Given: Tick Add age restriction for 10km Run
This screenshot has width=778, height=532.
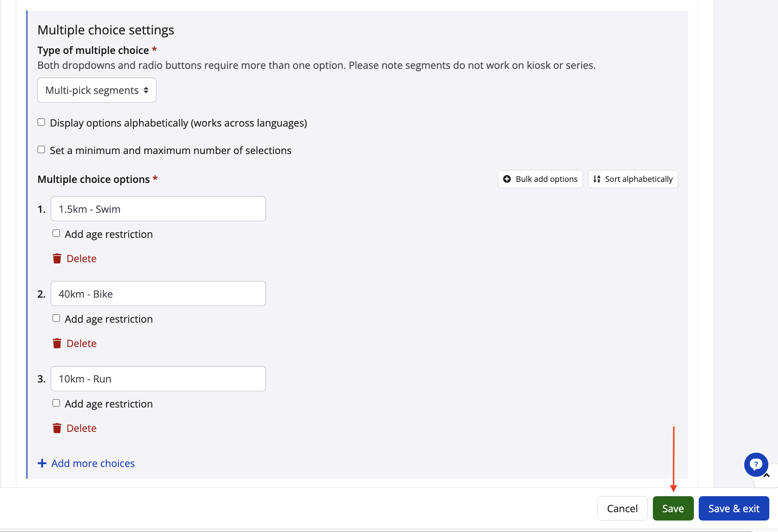Looking at the screenshot, I should (56, 403).
